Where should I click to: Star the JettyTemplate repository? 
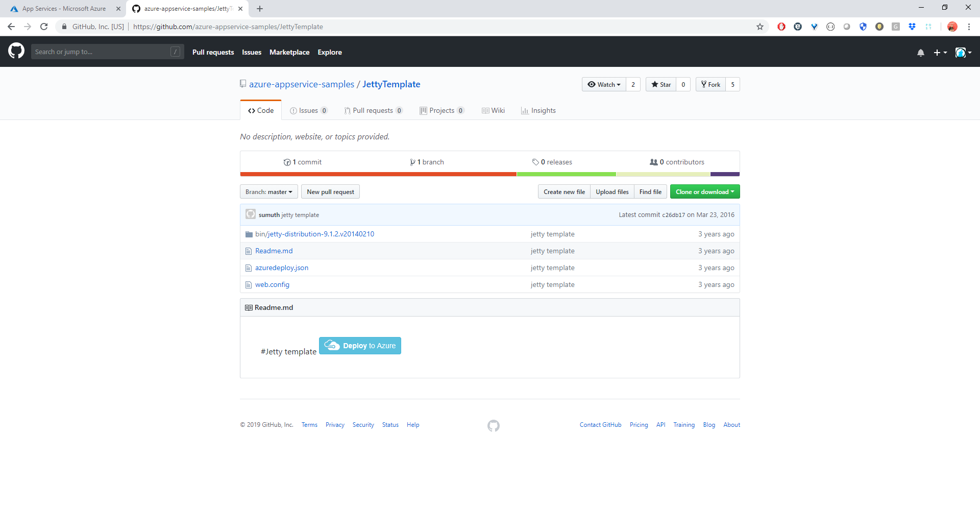click(661, 84)
